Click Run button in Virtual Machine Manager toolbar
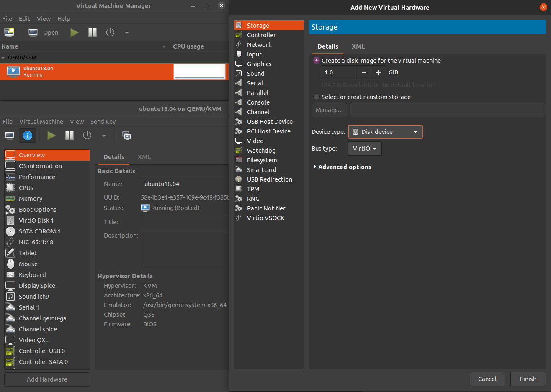Viewport: 551px width, 392px height. coord(74,33)
